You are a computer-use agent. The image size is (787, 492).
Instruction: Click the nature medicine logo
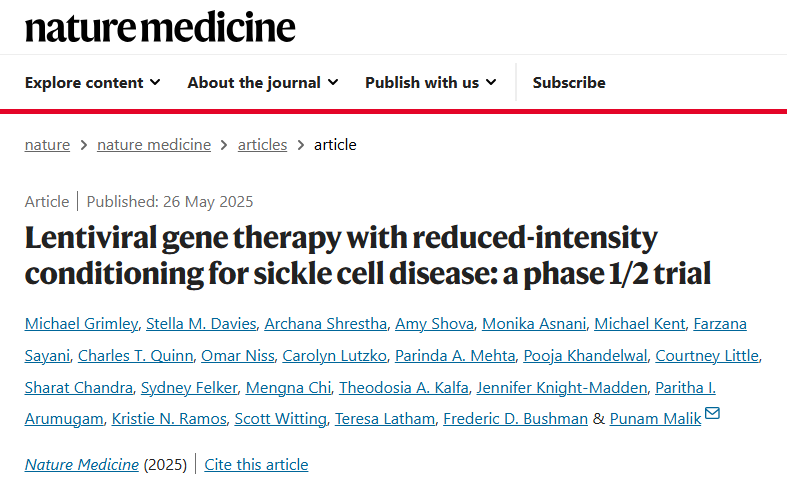pyautogui.click(x=160, y=27)
